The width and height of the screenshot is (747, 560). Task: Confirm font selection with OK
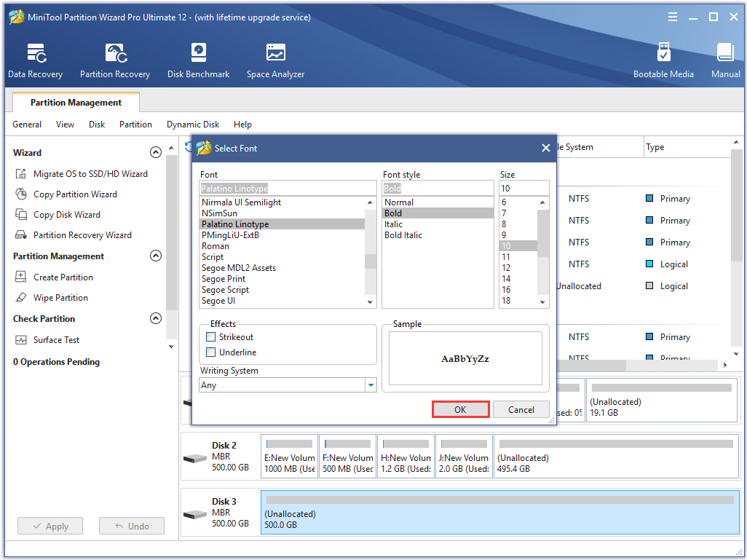(460, 409)
